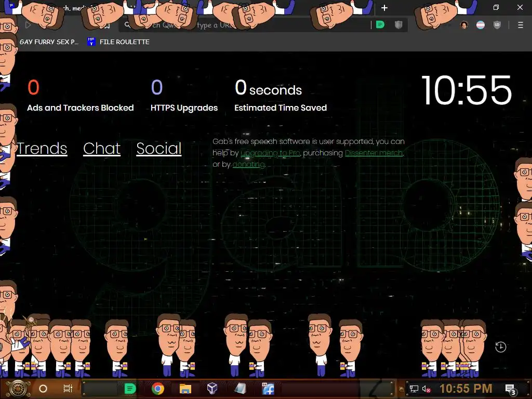Click the forward navigation arrow
Screen dimensions: 532x399
pos(28,25)
